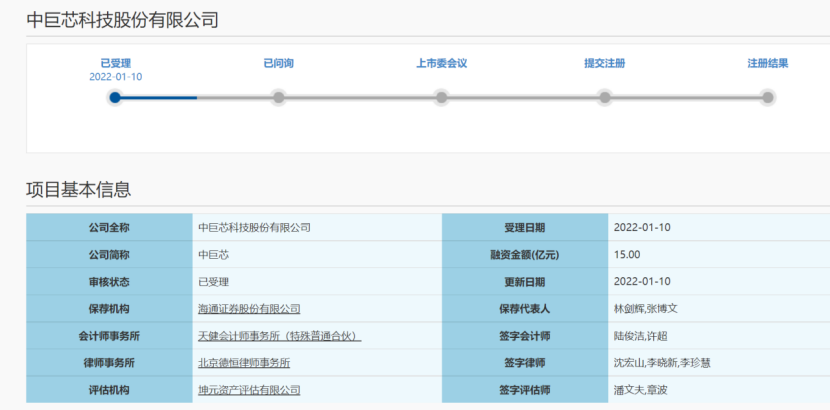
Task: Click the 受理日期 header cell
Action: [x=525, y=227]
